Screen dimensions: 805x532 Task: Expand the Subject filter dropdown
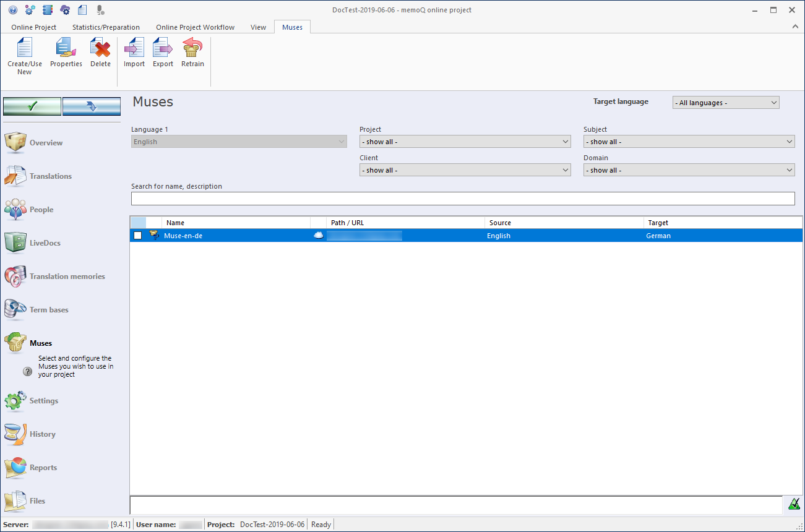(689, 142)
